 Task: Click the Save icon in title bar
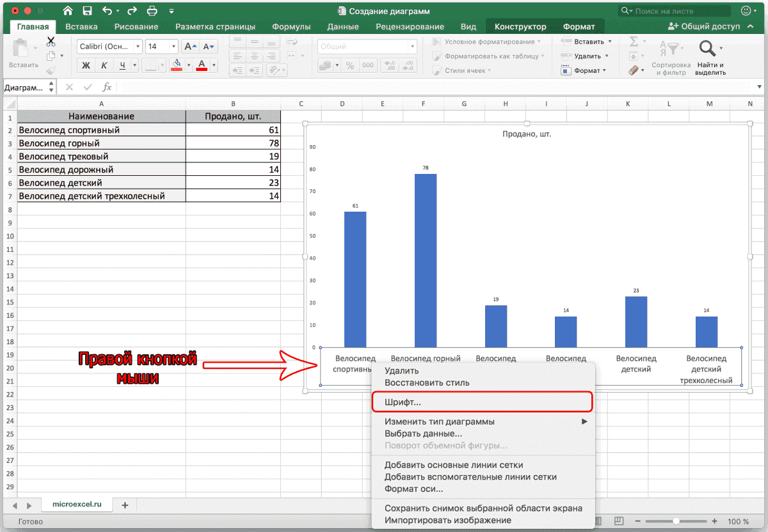point(86,11)
